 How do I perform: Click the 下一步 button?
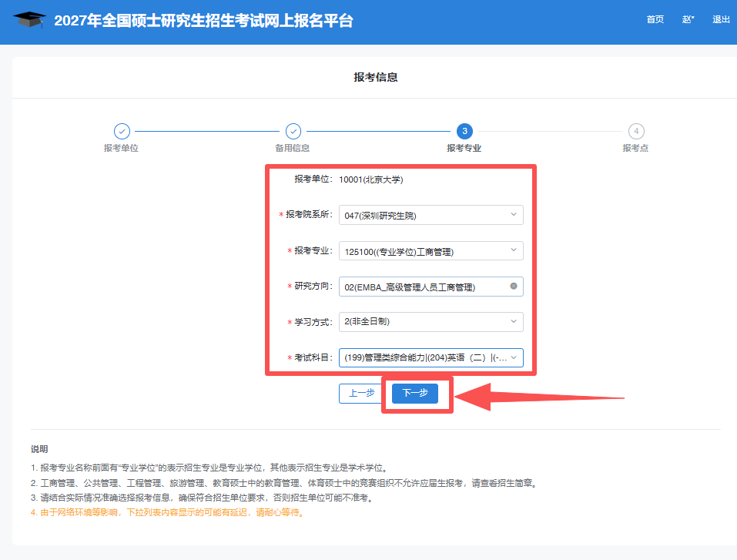click(415, 393)
